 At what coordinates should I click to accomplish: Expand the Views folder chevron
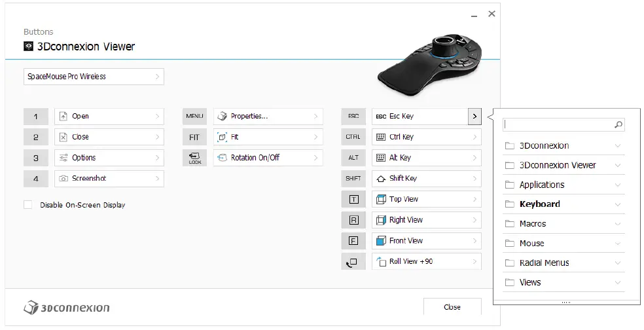618,283
